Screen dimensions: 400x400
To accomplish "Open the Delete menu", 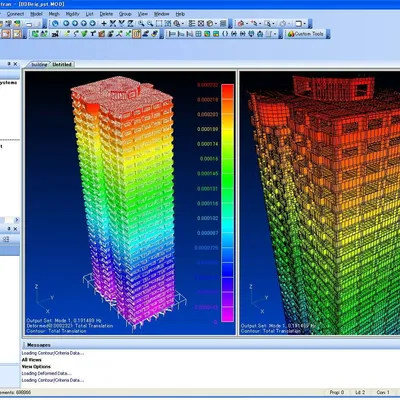I will point(106,14).
